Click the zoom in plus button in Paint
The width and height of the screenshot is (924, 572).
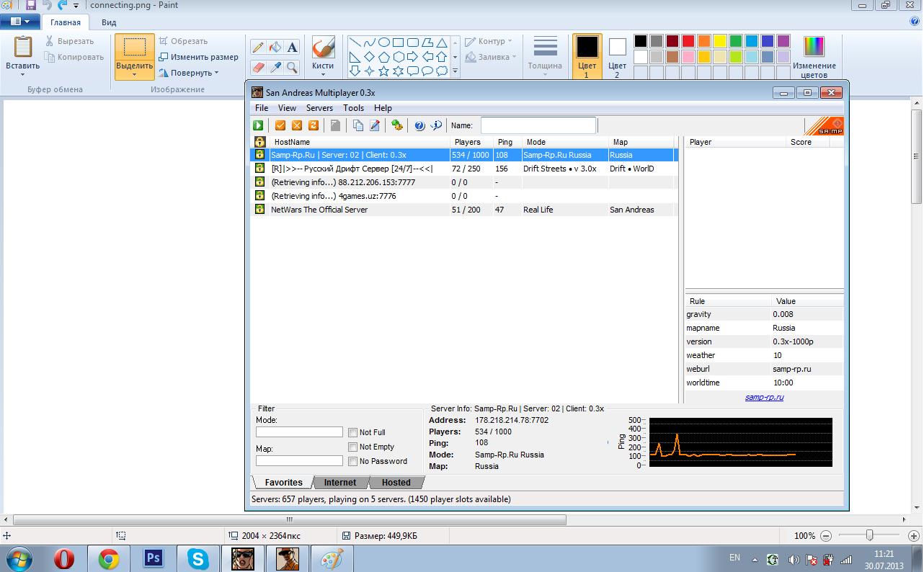[913, 535]
